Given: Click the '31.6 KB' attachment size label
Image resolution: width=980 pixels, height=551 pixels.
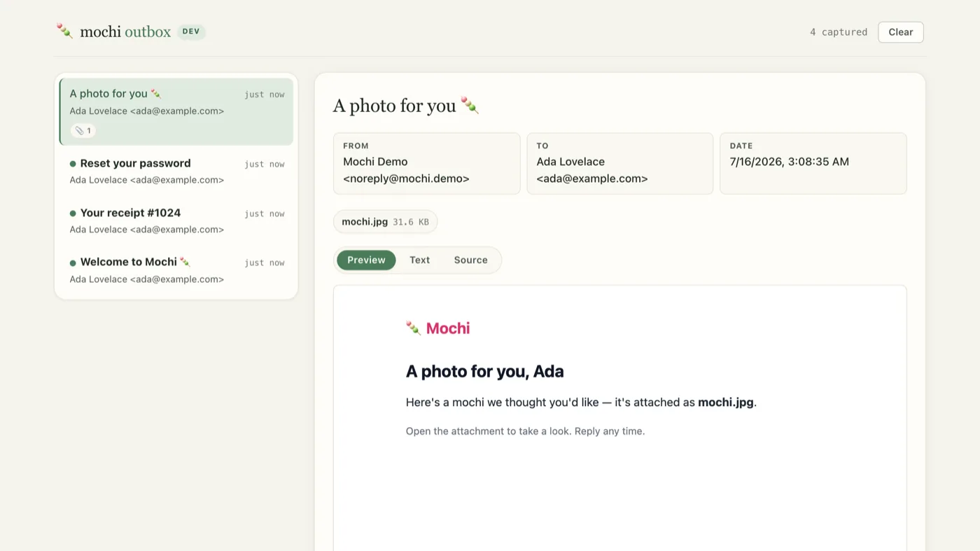Looking at the screenshot, I should click(411, 222).
